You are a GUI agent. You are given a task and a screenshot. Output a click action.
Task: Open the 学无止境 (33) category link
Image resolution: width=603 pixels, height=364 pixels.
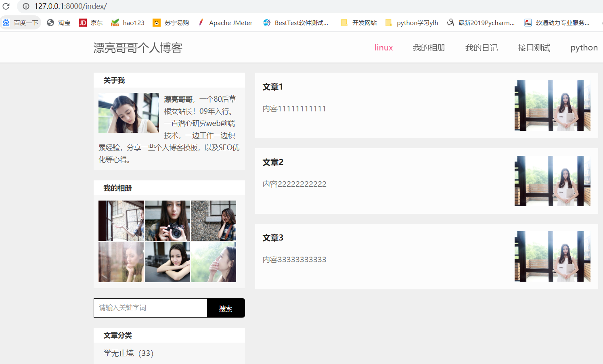(x=128, y=353)
